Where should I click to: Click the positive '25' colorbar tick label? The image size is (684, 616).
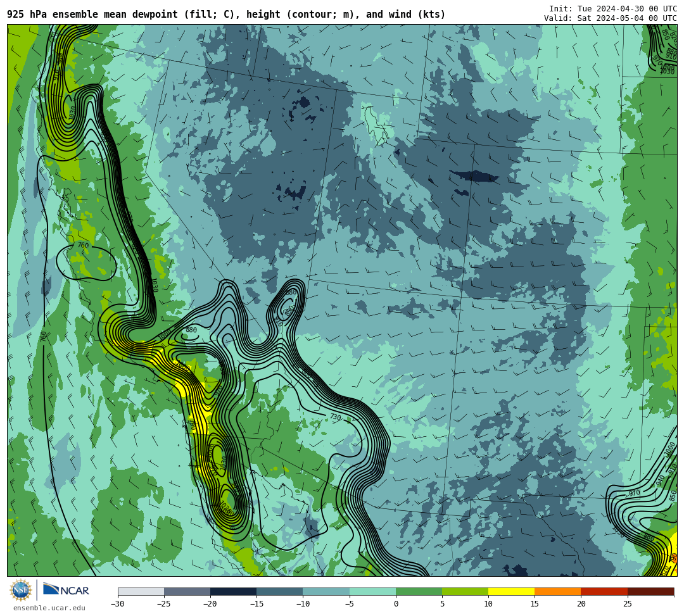pos(627,604)
